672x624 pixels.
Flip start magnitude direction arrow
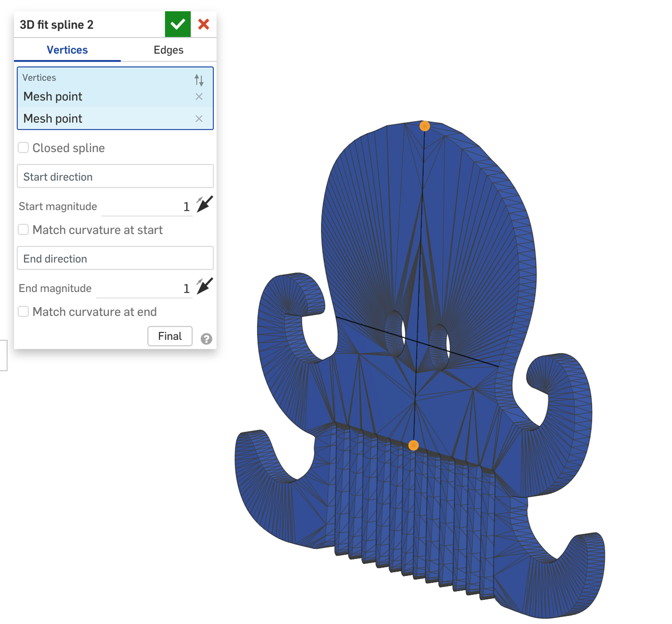pos(205,205)
